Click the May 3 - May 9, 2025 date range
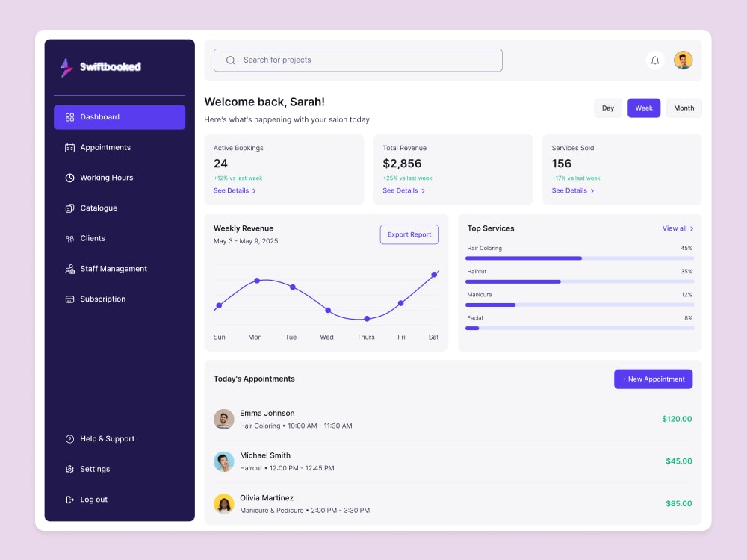The image size is (747, 560). (x=246, y=241)
